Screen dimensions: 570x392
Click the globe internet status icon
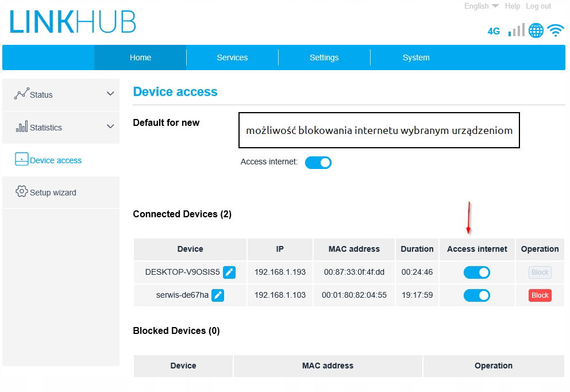coord(536,30)
